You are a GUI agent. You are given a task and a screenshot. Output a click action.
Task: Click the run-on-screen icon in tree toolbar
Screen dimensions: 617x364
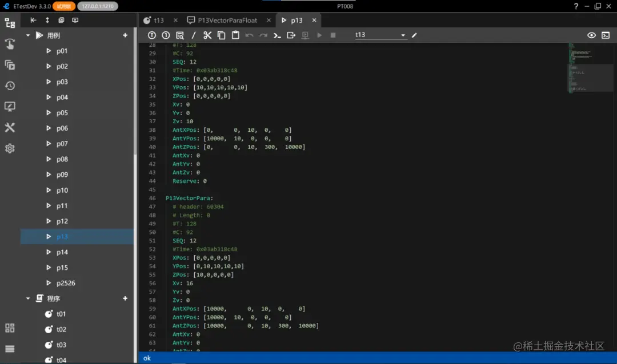pyautogui.click(x=75, y=20)
